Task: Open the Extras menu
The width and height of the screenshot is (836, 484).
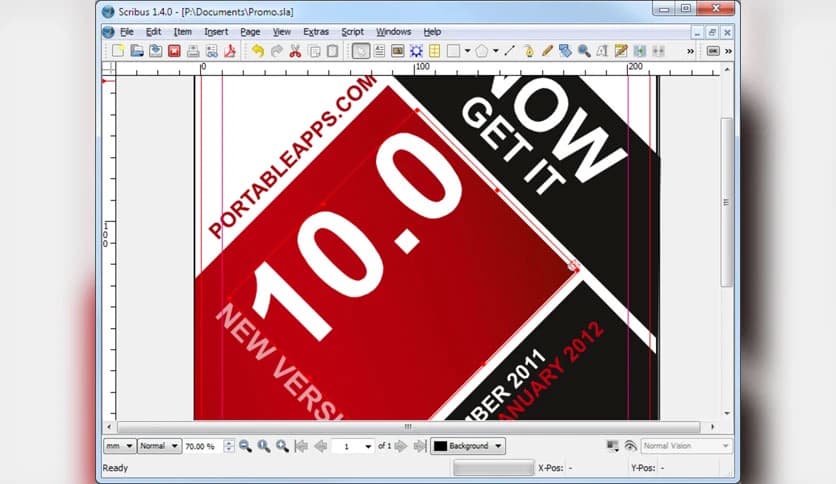Action: (x=315, y=32)
